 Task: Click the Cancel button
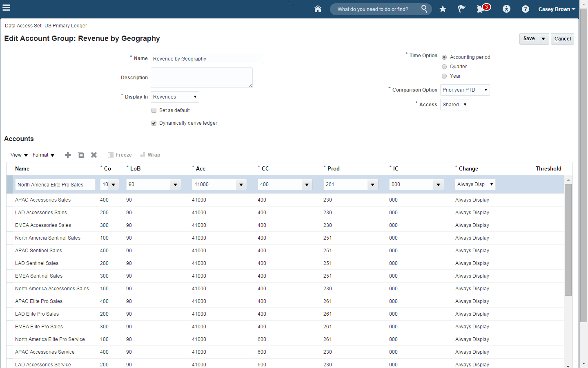(x=562, y=39)
